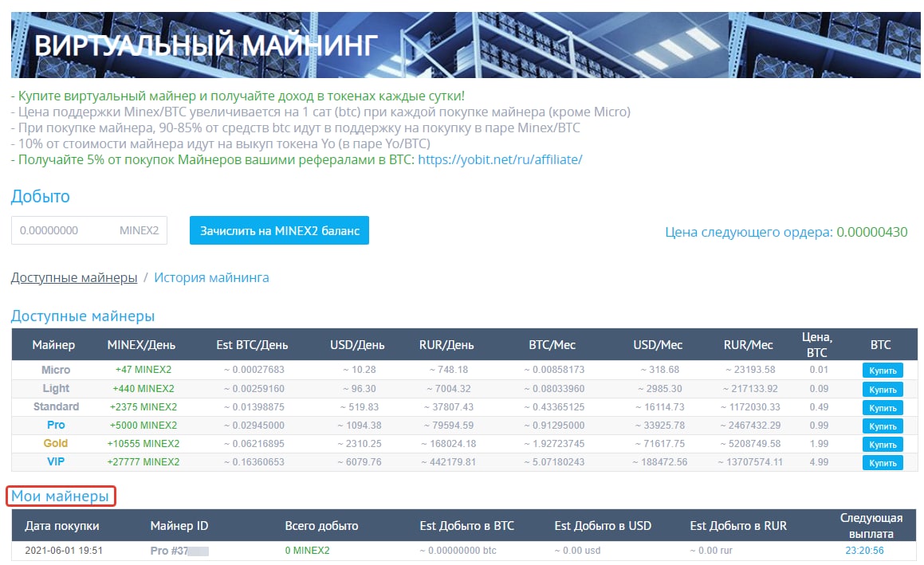This screenshot has width=924, height=565.
Task: Click +27777 MINEX2 daily value
Action: [x=144, y=462]
